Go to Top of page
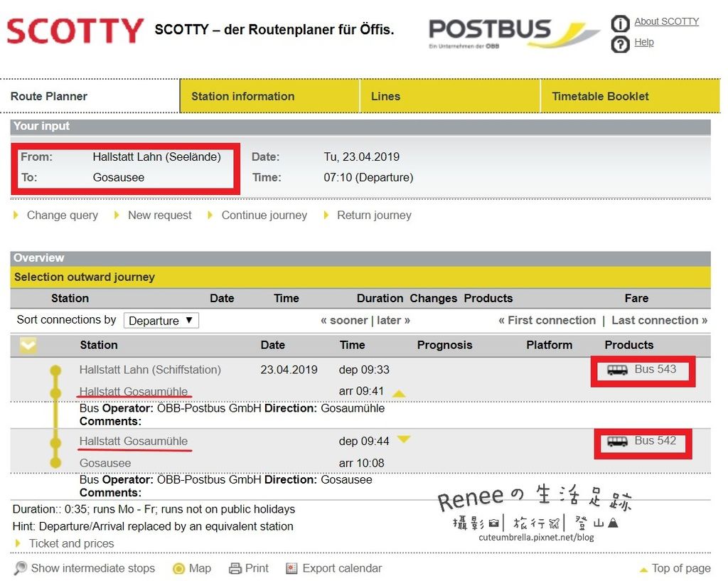Screen dimensions: 728x581 (681, 568)
